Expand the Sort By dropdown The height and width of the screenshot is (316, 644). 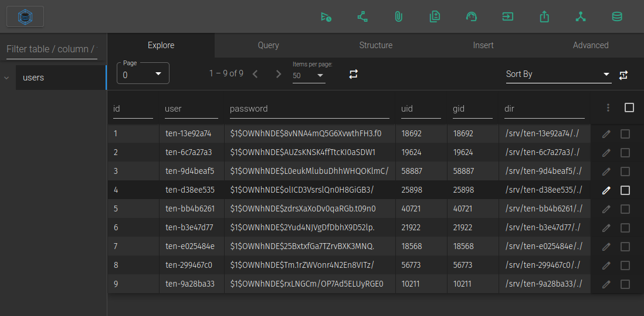[558, 74]
